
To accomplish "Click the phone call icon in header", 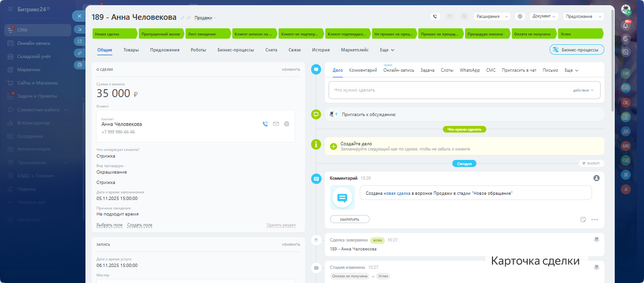I will (435, 17).
